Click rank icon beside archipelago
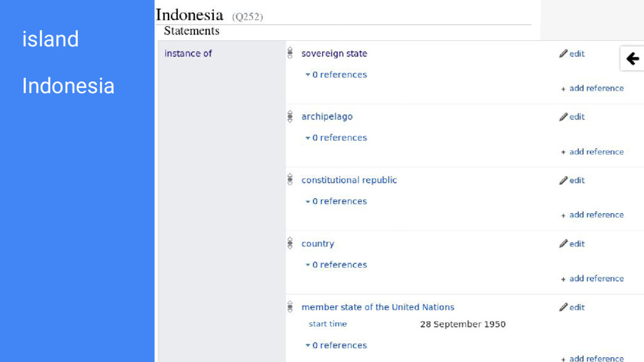Viewport: 644px width, 362px height. pos(290,116)
